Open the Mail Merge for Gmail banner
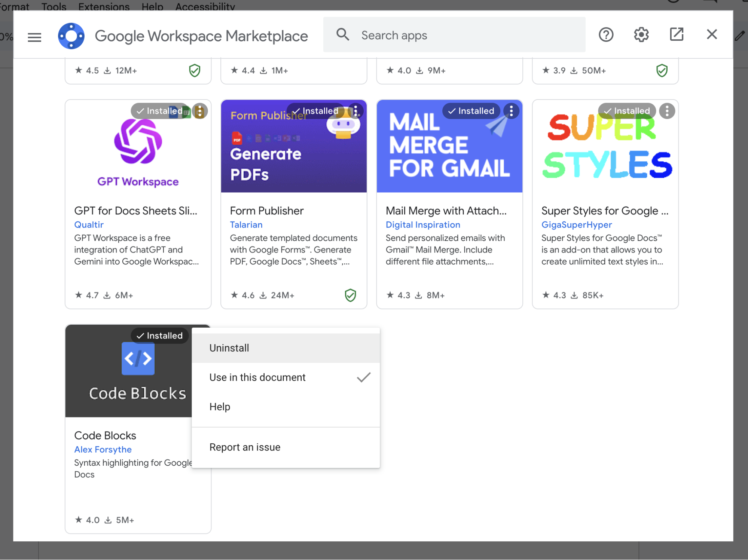Image resolution: width=748 pixels, height=560 pixels. (449, 146)
